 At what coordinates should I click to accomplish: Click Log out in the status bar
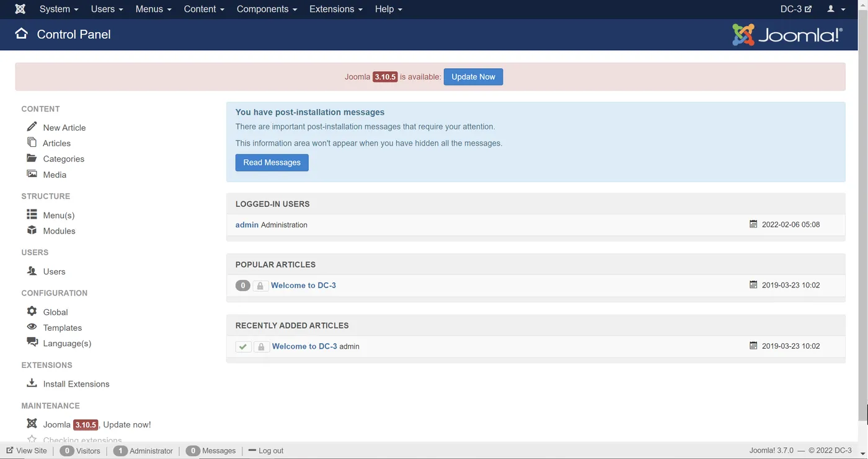pyautogui.click(x=266, y=450)
